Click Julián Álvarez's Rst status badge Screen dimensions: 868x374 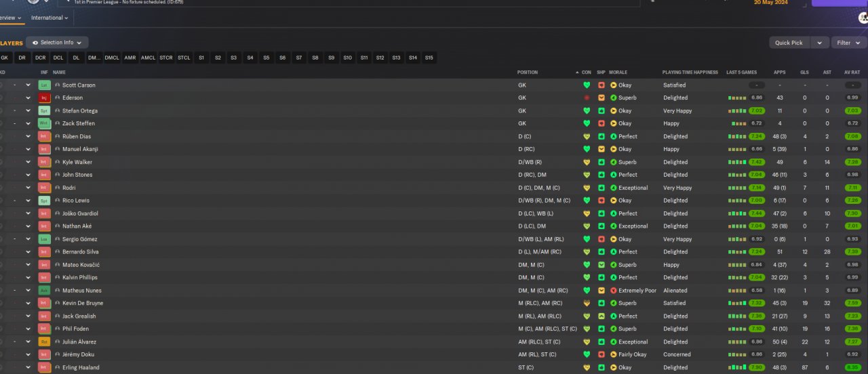(x=44, y=342)
